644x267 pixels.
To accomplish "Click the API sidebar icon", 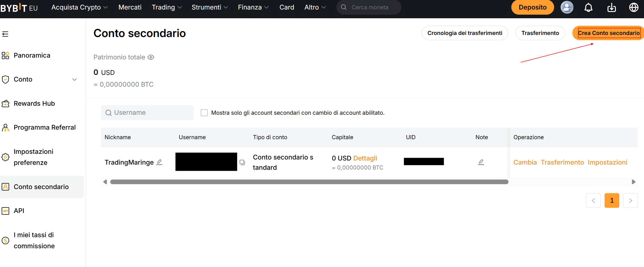I will [5, 211].
